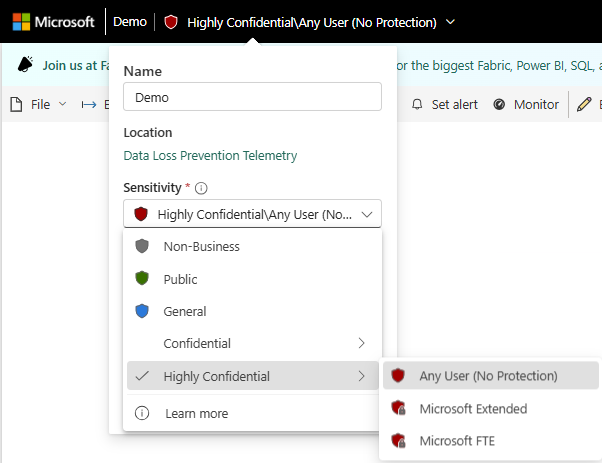This screenshot has height=463, width=602.
Task: Click the red shield icon in title bar
Action: [171, 22]
